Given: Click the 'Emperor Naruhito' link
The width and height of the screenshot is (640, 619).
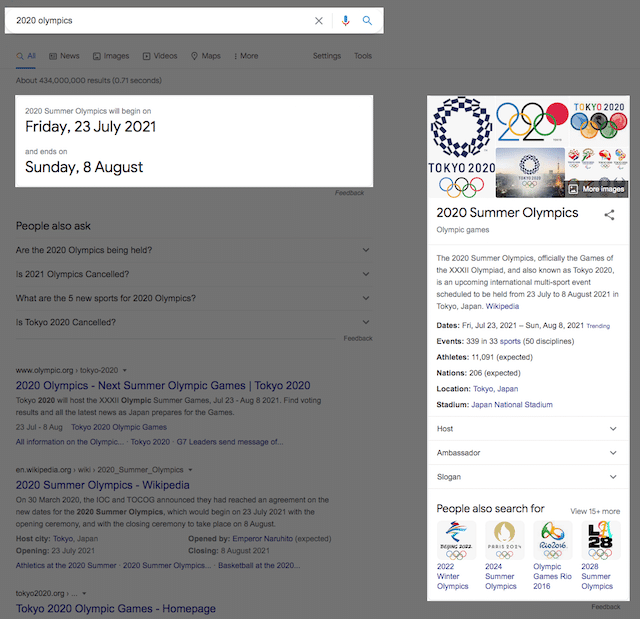Looking at the screenshot, I should (x=262, y=539).
